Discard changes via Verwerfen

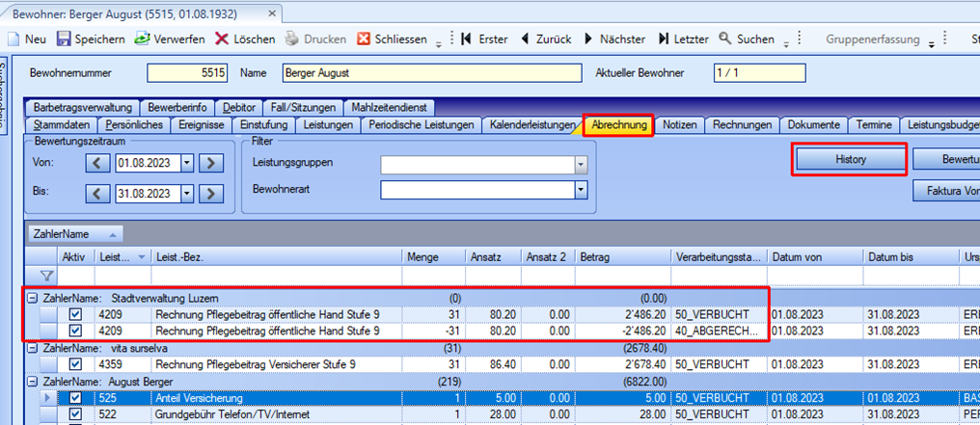click(170, 39)
